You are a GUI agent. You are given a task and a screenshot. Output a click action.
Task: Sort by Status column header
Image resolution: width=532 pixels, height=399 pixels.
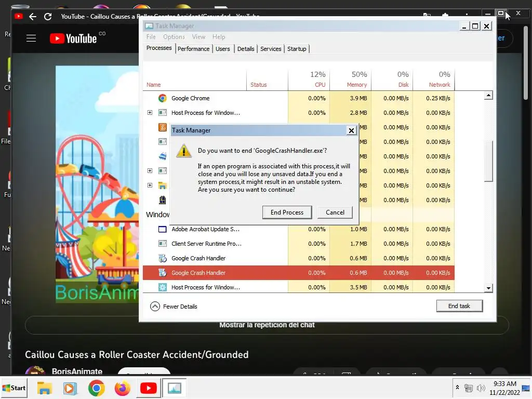268,80
